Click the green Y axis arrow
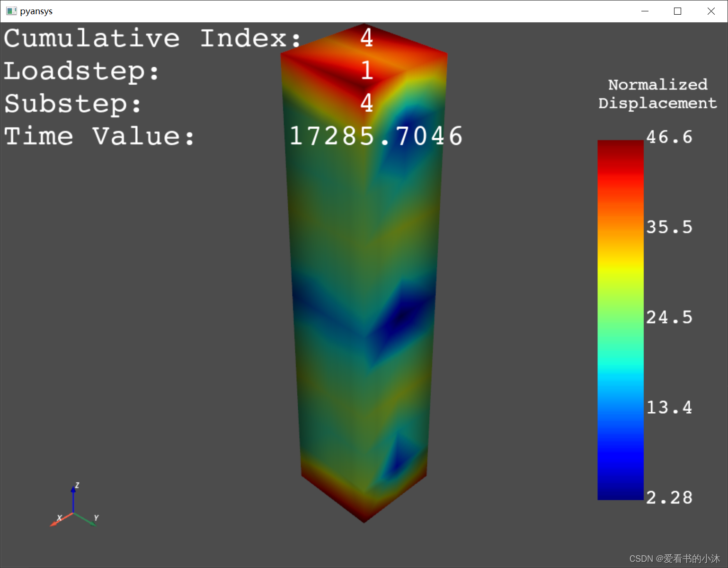The height and width of the screenshot is (568, 728). pyautogui.click(x=87, y=520)
